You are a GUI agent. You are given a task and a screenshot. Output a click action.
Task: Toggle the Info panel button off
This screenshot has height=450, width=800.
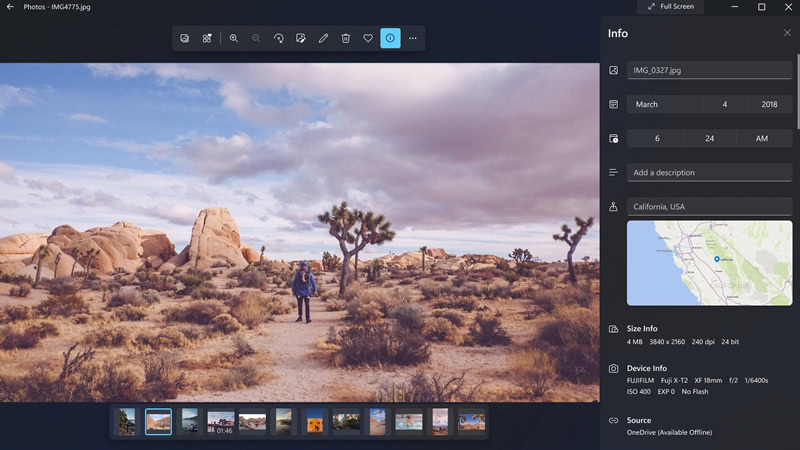pyautogui.click(x=390, y=38)
